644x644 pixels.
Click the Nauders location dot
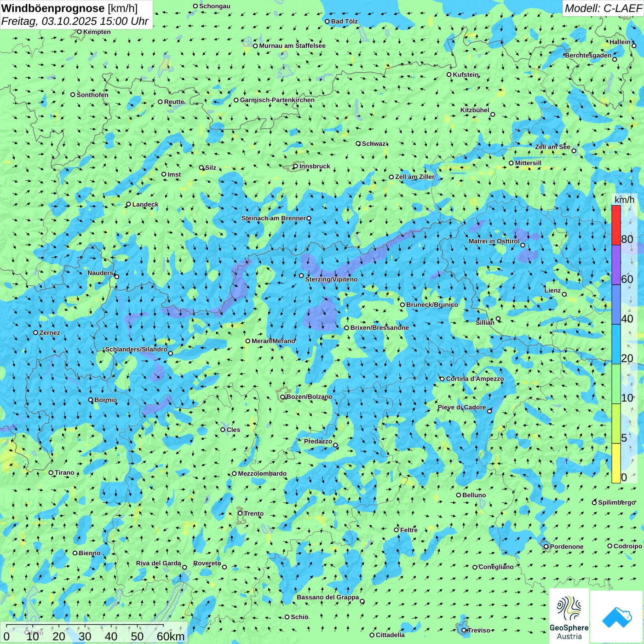pyautogui.click(x=116, y=276)
